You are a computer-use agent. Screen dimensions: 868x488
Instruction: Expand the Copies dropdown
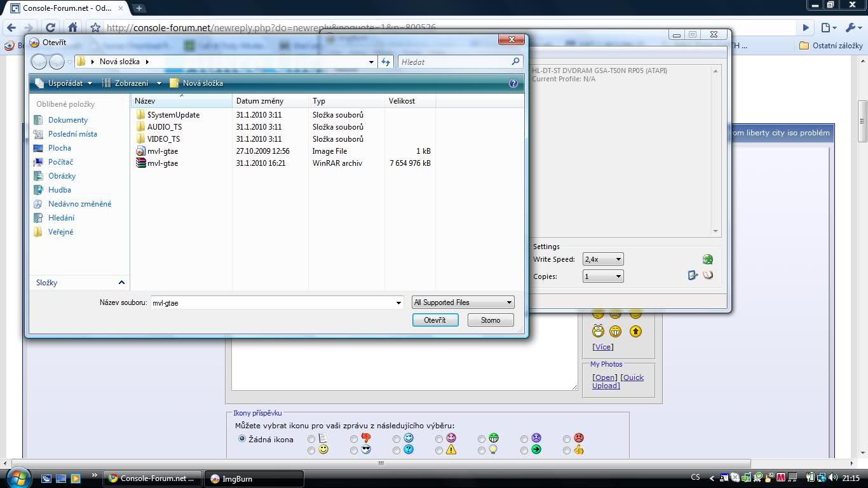[604, 276]
